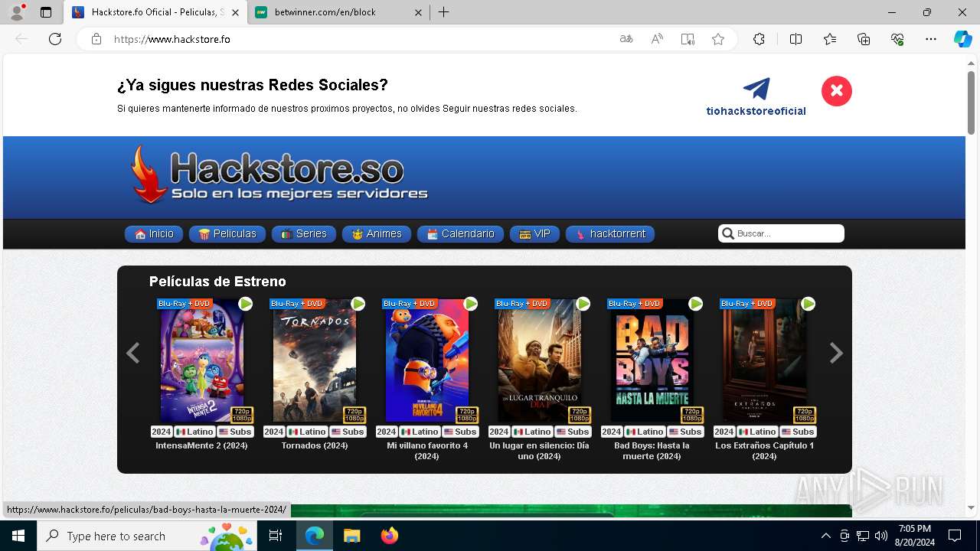Open hacktorrent menu item
The image size is (980, 551).
point(610,234)
